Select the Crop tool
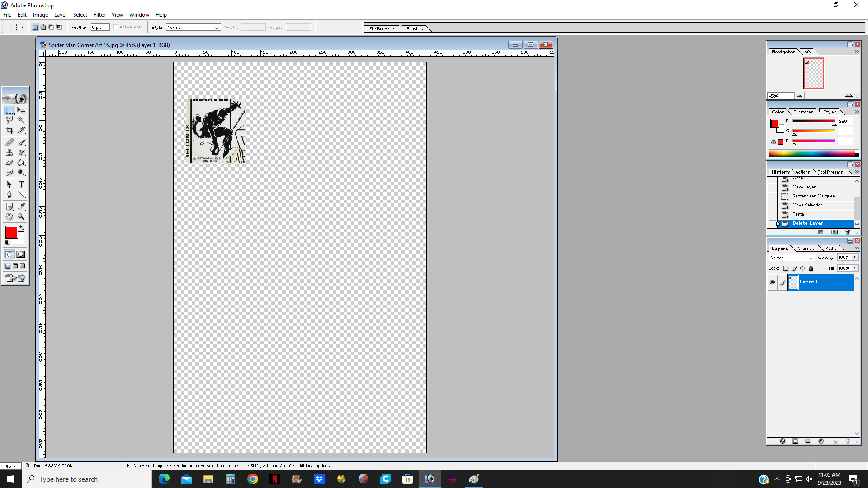This screenshot has height=488, width=868. [9, 130]
